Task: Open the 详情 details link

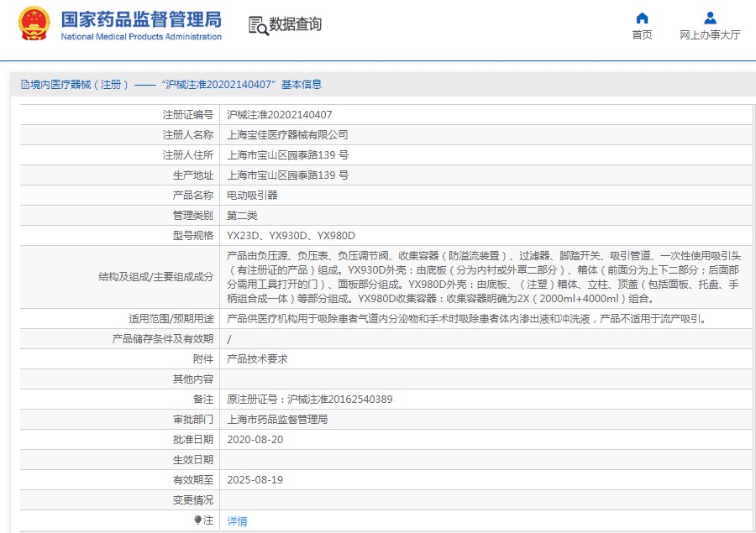Action: click(x=237, y=520)
